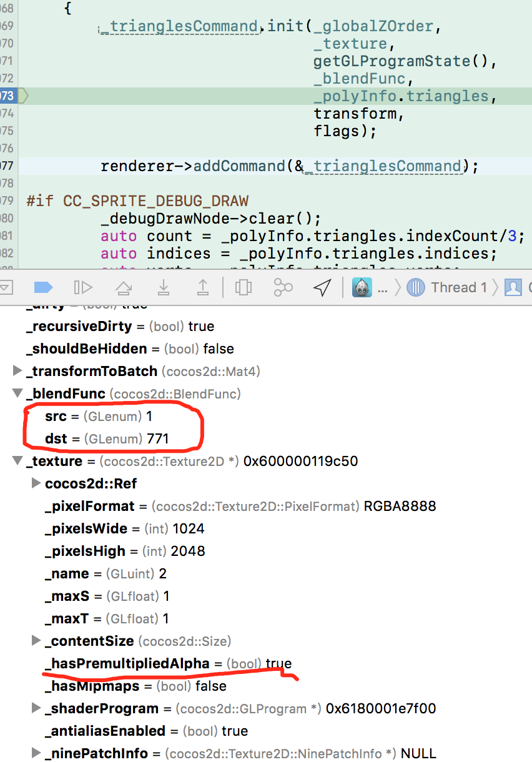Select the _maxT variable row
Image resolution: width=532 pixels, height=762 pixels.
coord(266,618)
